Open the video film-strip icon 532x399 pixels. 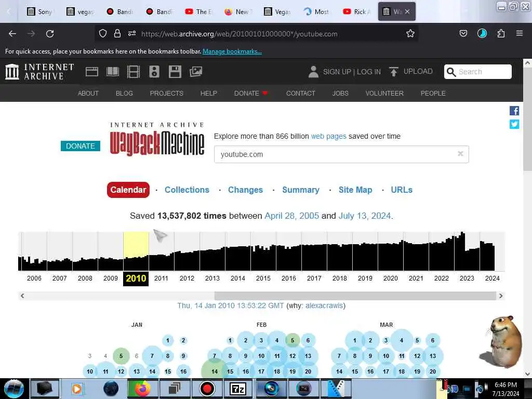134,72
